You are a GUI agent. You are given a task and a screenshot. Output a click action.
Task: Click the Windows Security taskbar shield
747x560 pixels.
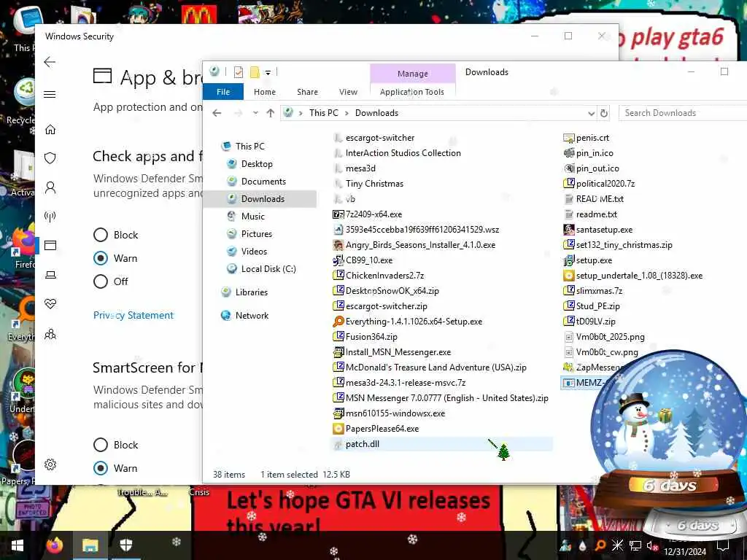pyautogui.click(x=125, y=545)
